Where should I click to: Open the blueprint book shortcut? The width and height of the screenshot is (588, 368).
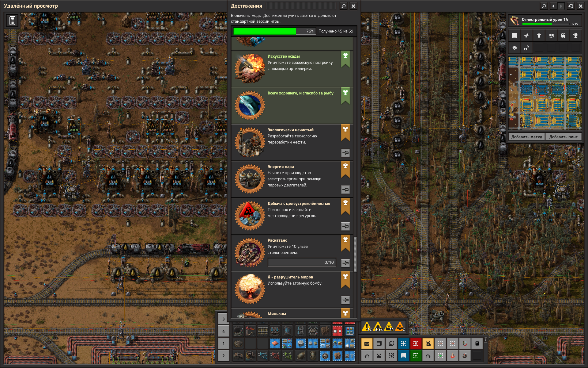coord(403,356)
